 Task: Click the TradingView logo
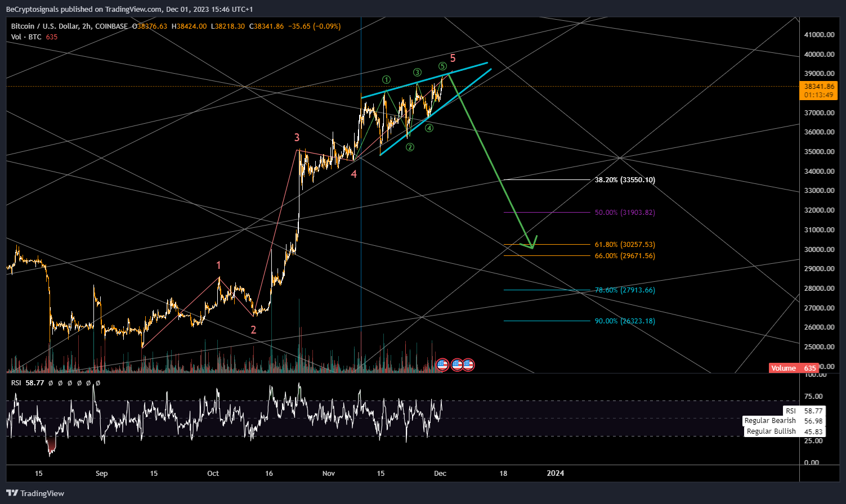pos(35,493)
